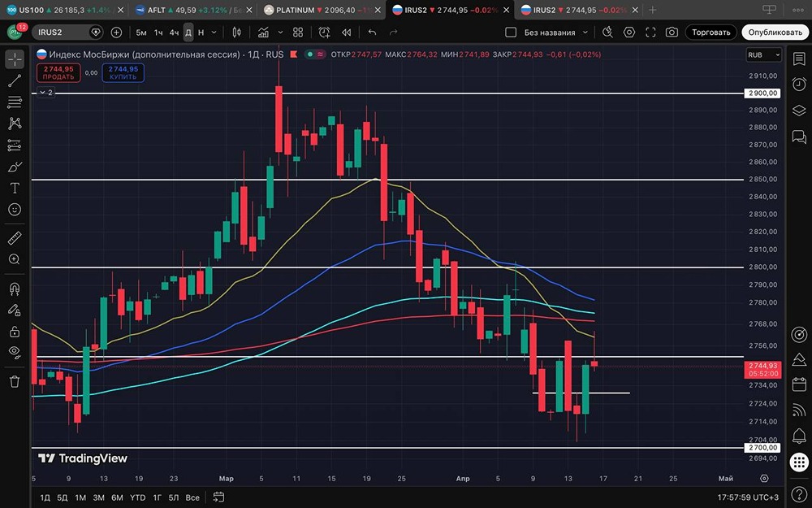
Task: Expand the time interval dropdown arrow
Action: tap(214, 33)
